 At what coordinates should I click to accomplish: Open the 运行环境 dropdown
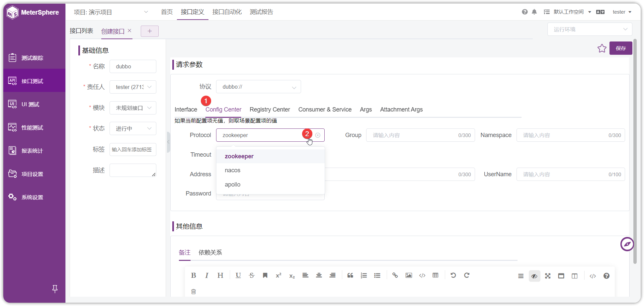590,29
